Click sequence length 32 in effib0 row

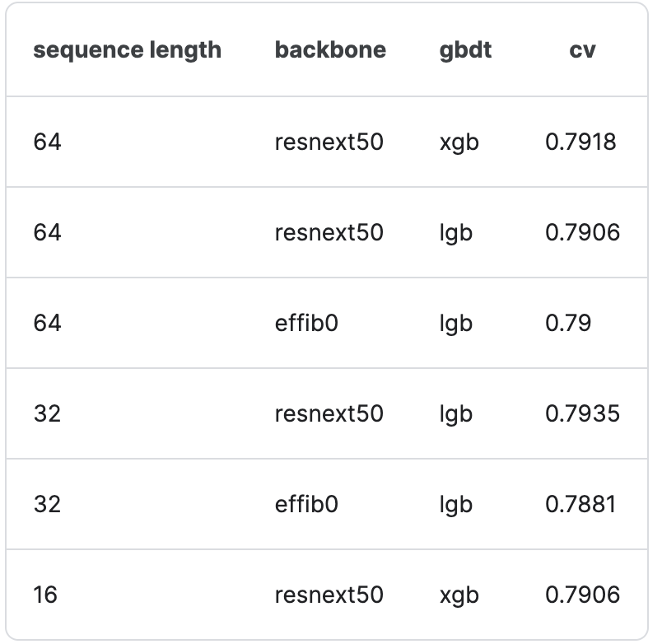tap(47, 504)
